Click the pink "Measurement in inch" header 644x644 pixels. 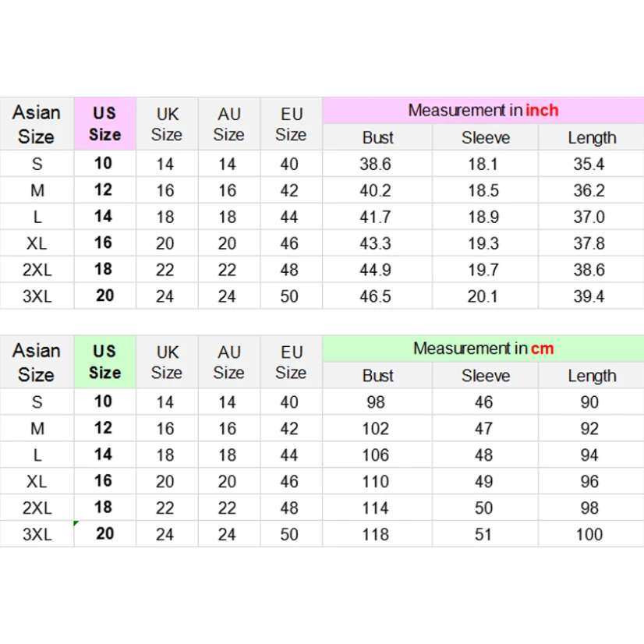coord(483,111)
